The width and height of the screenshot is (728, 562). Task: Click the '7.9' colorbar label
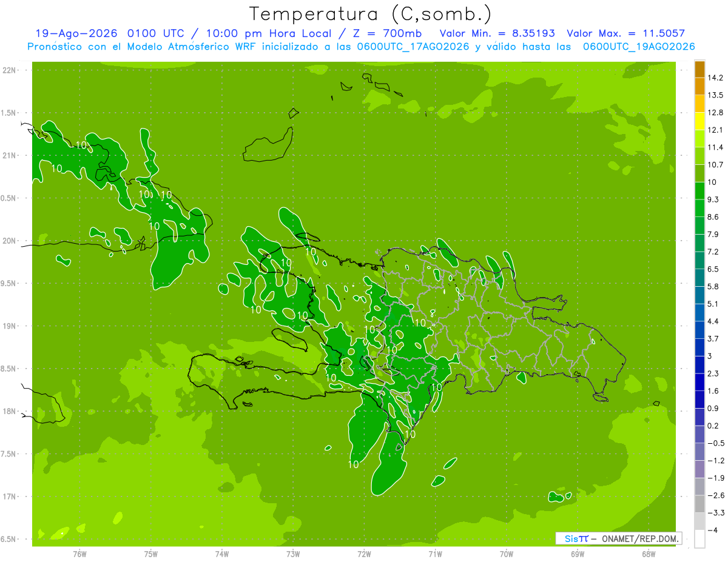click(x=713, y=235)
